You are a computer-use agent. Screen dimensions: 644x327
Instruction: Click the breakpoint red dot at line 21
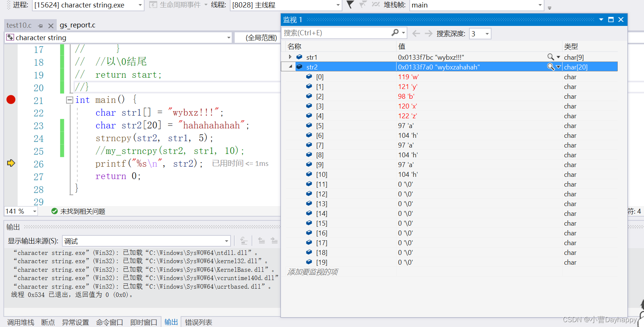(11, 99)
